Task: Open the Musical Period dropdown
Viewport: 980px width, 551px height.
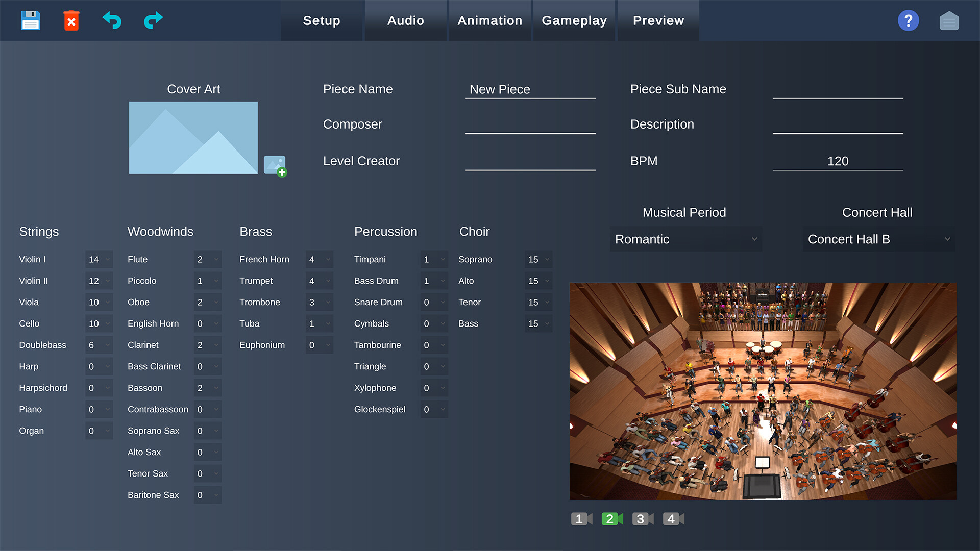Action: point(685,239)
